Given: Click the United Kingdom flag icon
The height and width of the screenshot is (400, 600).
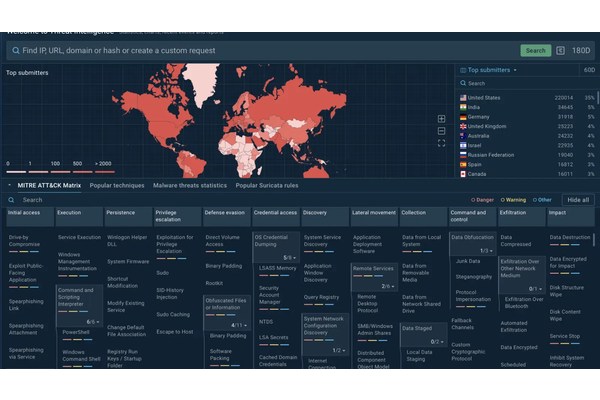Looking at the screenshot, I should coord(463,126).
